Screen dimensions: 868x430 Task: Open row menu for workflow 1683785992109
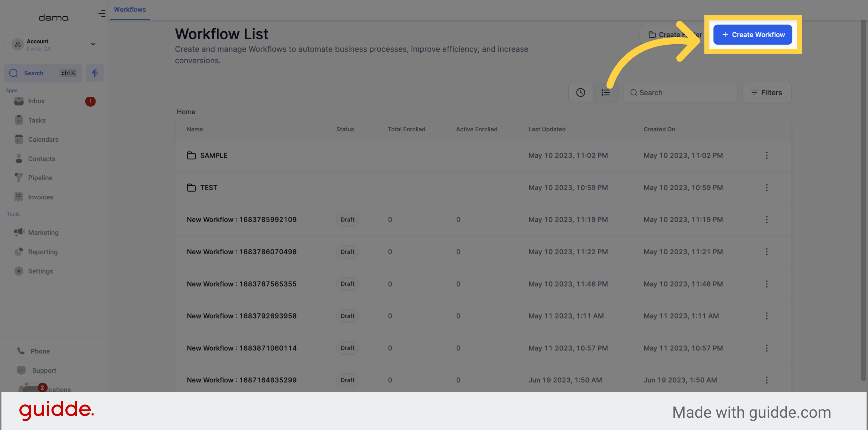(x=767, y=219)
